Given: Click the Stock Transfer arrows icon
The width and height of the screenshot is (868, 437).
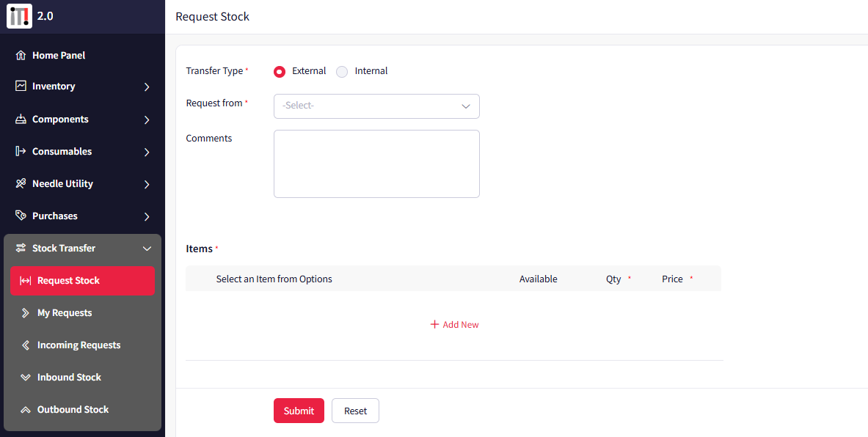Looking at the screenshot, I should click(x=21, y=248).
